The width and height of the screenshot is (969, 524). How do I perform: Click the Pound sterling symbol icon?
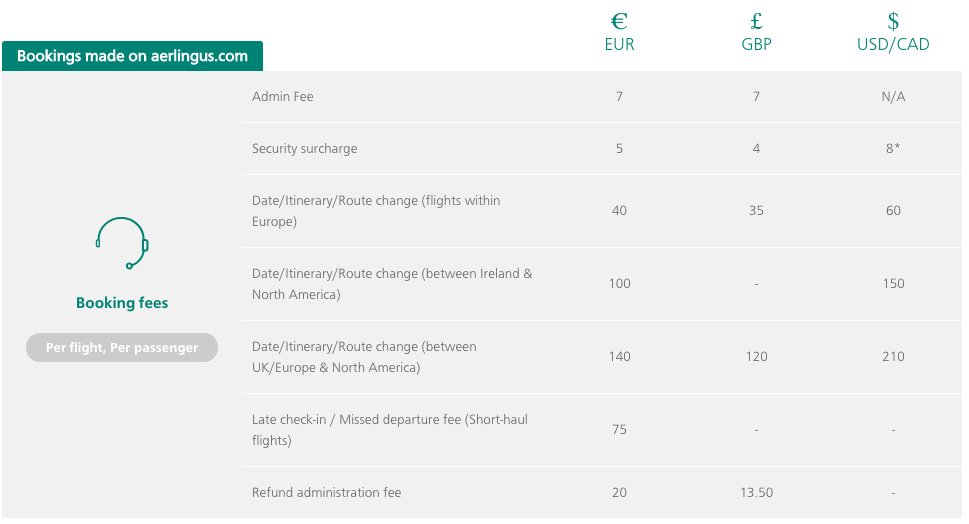(756, 21)
